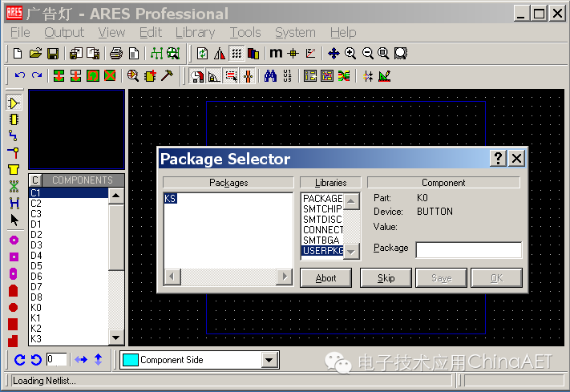Viewport: 570px width, 392px height.
Task: Select KS in the Packages list
Action: click(170, 199)
